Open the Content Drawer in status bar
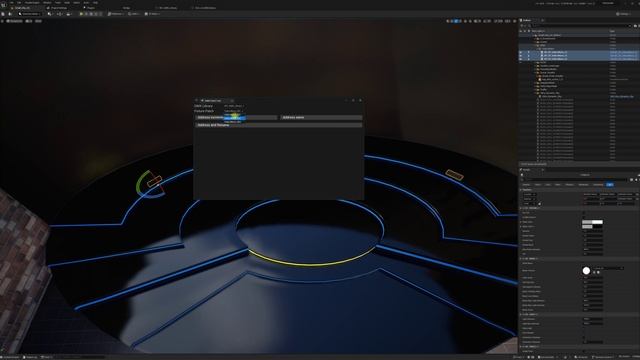The height and width of the screenshot is (360, 640). pos(10,357)
